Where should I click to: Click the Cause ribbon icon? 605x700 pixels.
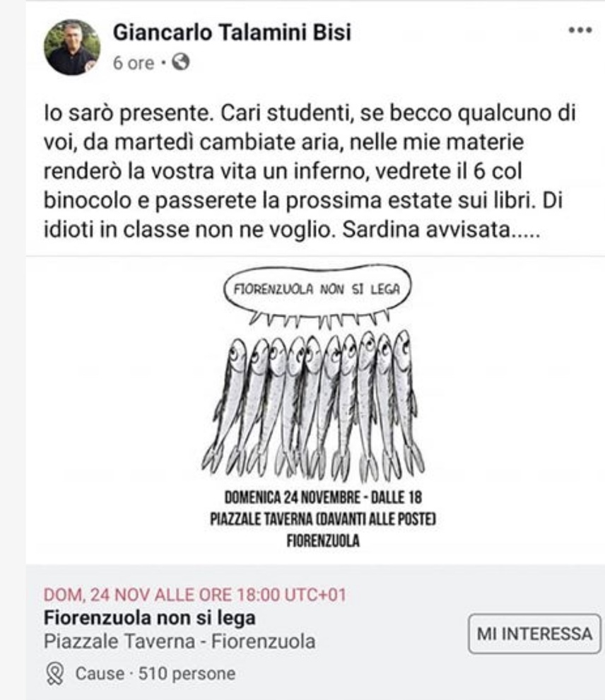tap(55, 674)
